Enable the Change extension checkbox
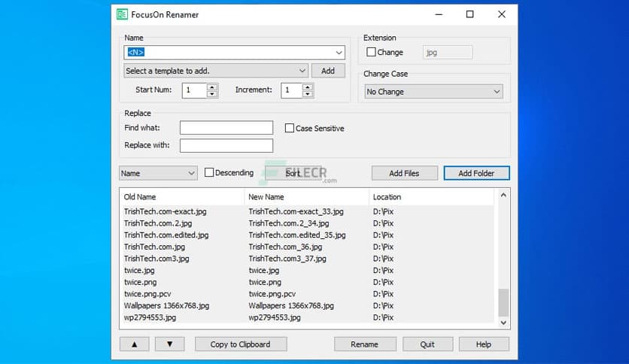Screen dimensions: 629x364 (371, 52)
